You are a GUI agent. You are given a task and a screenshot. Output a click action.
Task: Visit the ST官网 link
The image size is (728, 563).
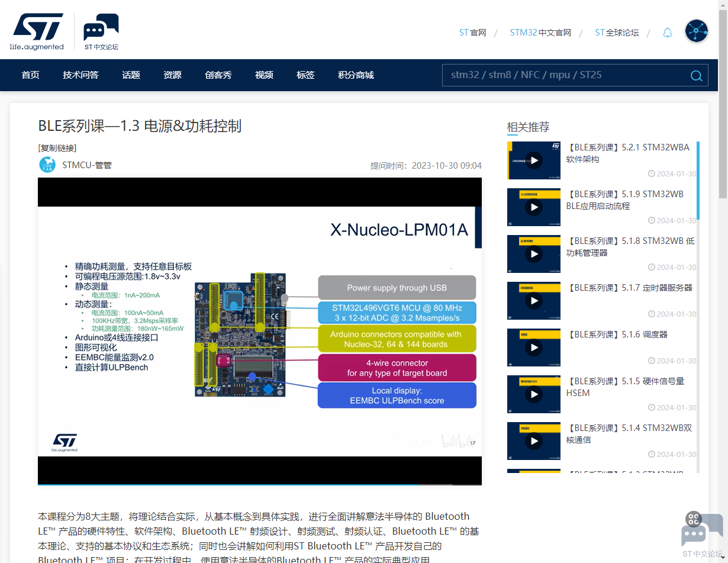pos(472,33)
